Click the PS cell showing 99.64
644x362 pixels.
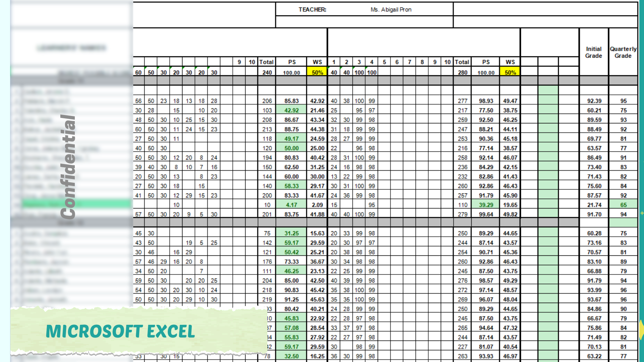pyautogui.click(x=486, y=214)
